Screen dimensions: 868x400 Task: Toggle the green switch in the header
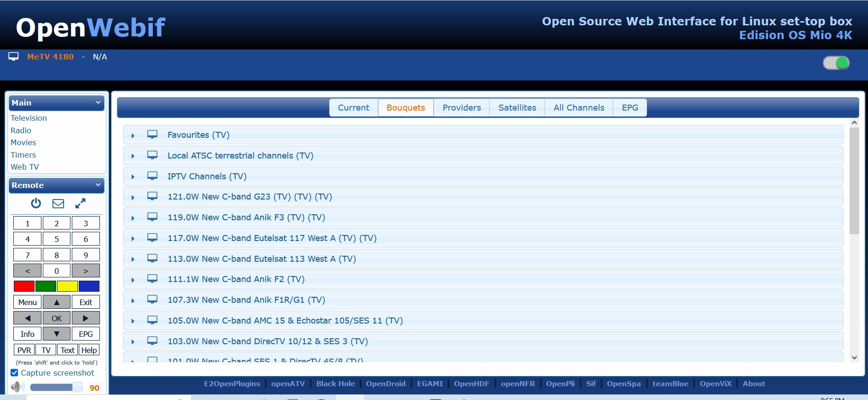(836, 63)
